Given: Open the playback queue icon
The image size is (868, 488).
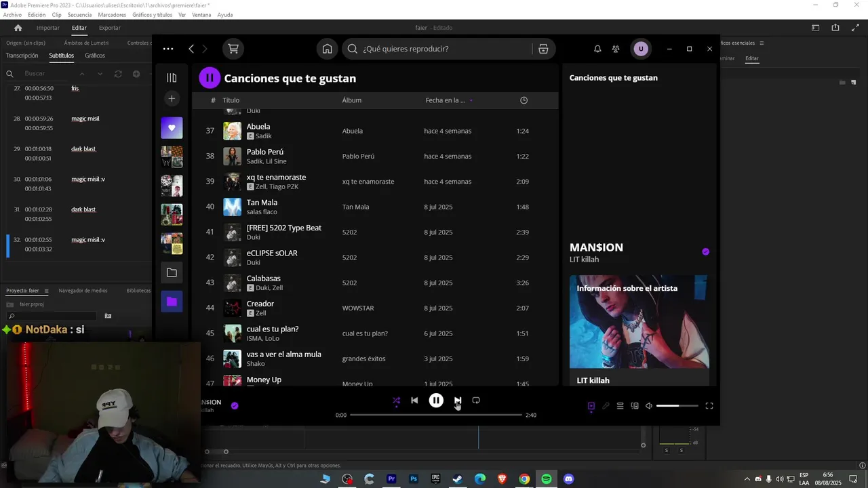Looking at the screenshot, I should click(x=620, y=406).
